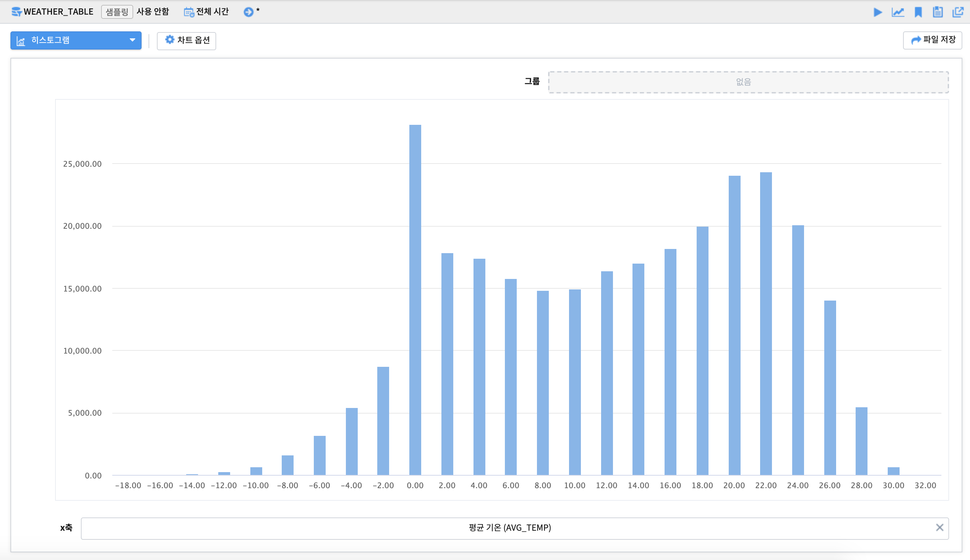
Task: Click the 전체 시간 label
Action: click(x=212, y=12)
